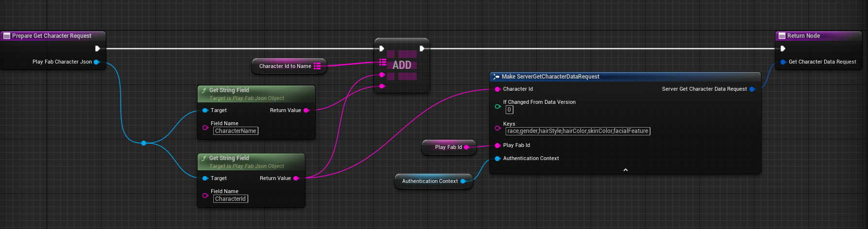Click Field Name pin beside CharacterName

coord(205,128)
